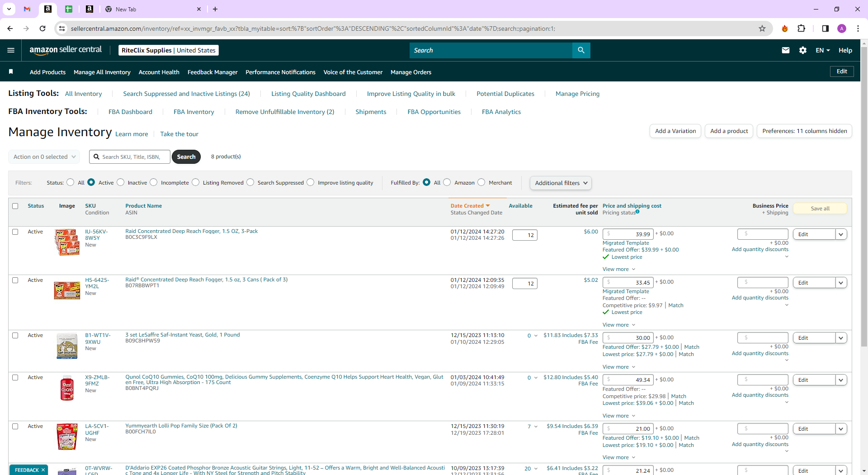868x475 pixels.
Task: Open Add Products in the navigation bar
Action: tap(47, 72)
